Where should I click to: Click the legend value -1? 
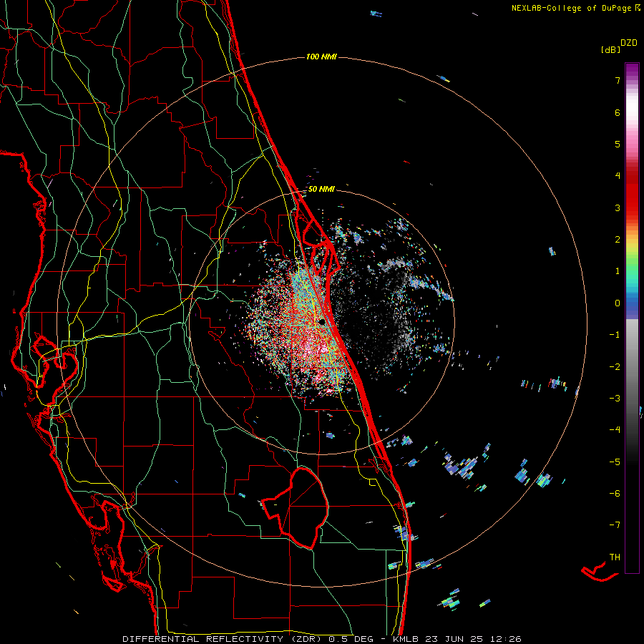[615, 335]
